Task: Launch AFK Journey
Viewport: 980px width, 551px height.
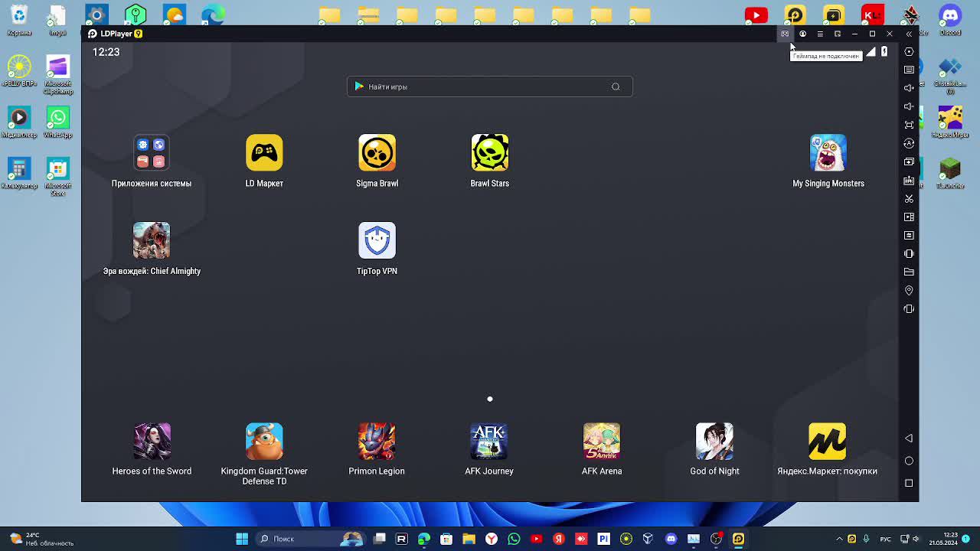Action: [x=489, y=442]
